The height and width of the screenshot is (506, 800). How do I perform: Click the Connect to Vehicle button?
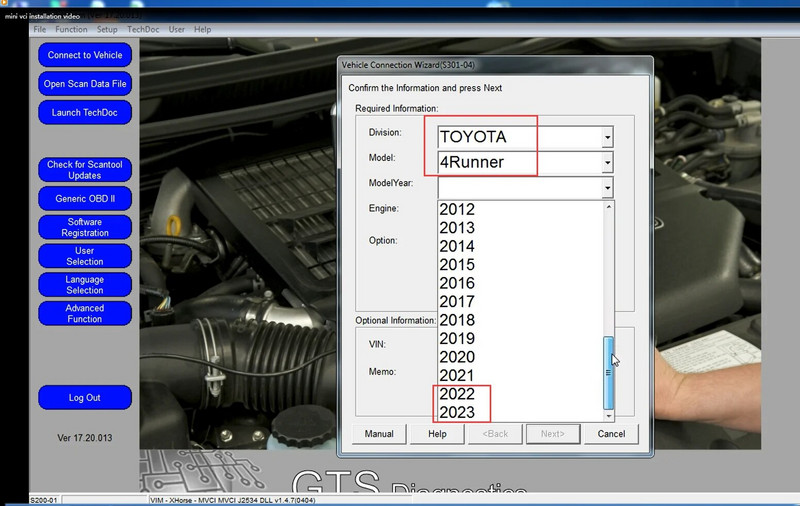coord(85,55)
